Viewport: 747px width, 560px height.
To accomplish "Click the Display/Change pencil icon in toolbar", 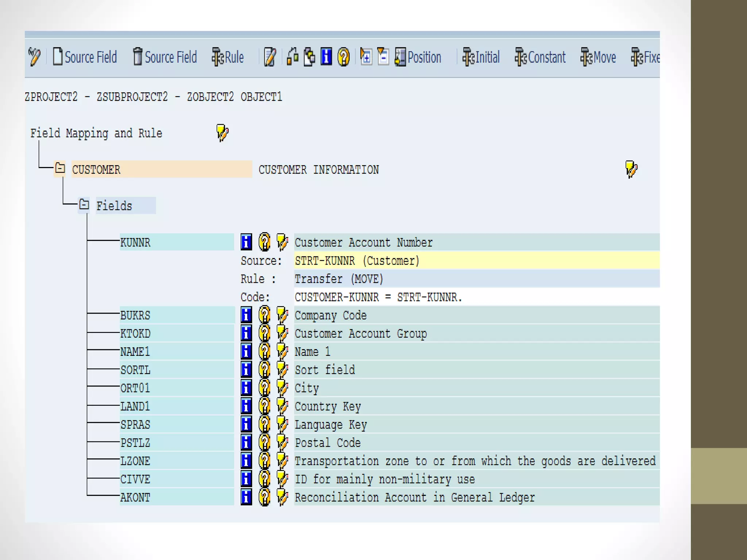I will [34, 57].
